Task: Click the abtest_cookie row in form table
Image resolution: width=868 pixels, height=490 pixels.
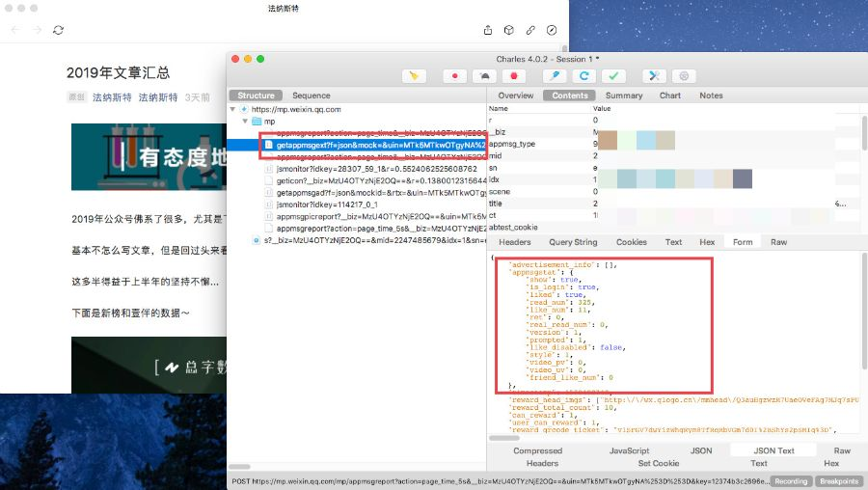Action: (674, 228)
